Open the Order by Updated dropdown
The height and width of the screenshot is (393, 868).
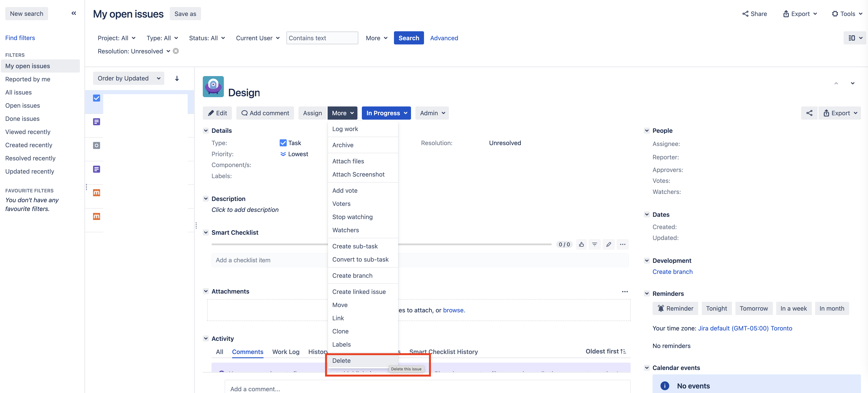(x=128, y=78)
